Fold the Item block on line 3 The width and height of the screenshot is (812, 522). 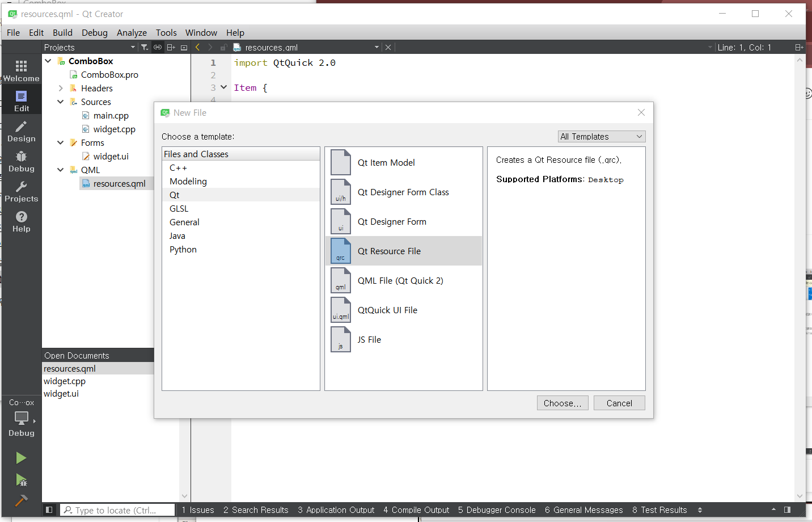click(x=224, y=87)
